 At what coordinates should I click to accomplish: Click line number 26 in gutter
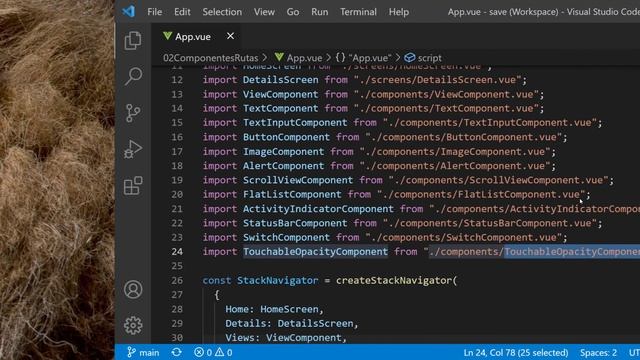point(177,280)
